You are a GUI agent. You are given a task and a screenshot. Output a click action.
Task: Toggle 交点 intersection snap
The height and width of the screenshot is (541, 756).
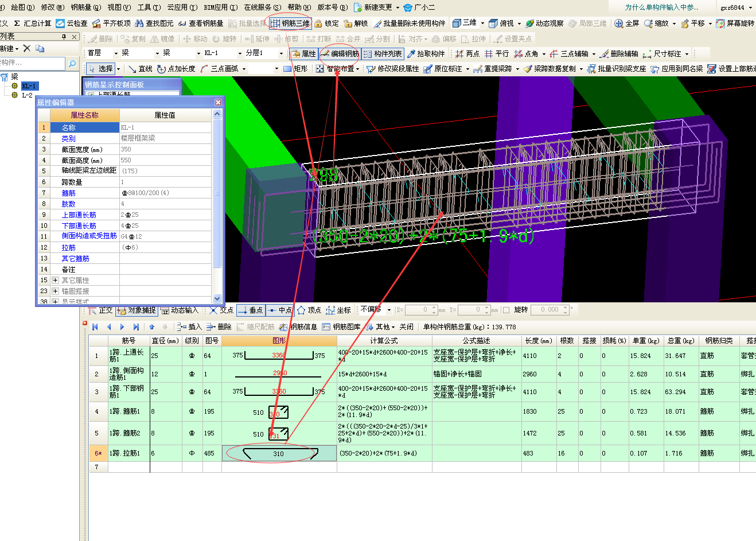221,310
